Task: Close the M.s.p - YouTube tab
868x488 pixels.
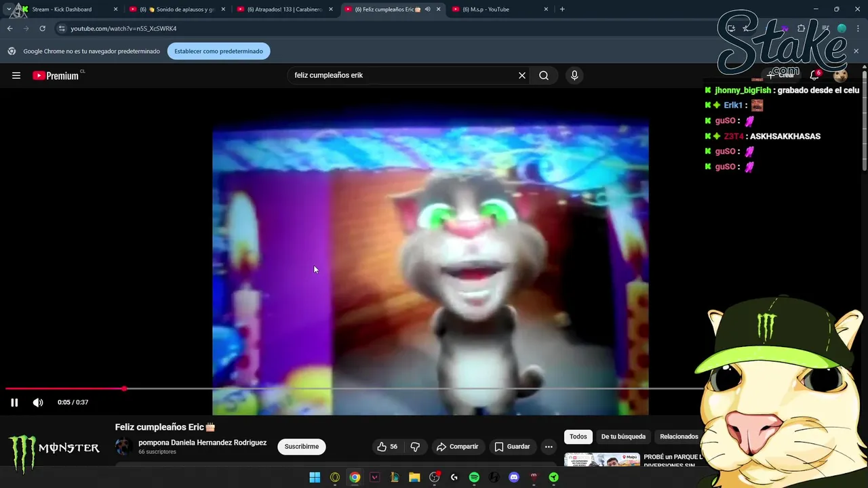Action: (546, 9)
